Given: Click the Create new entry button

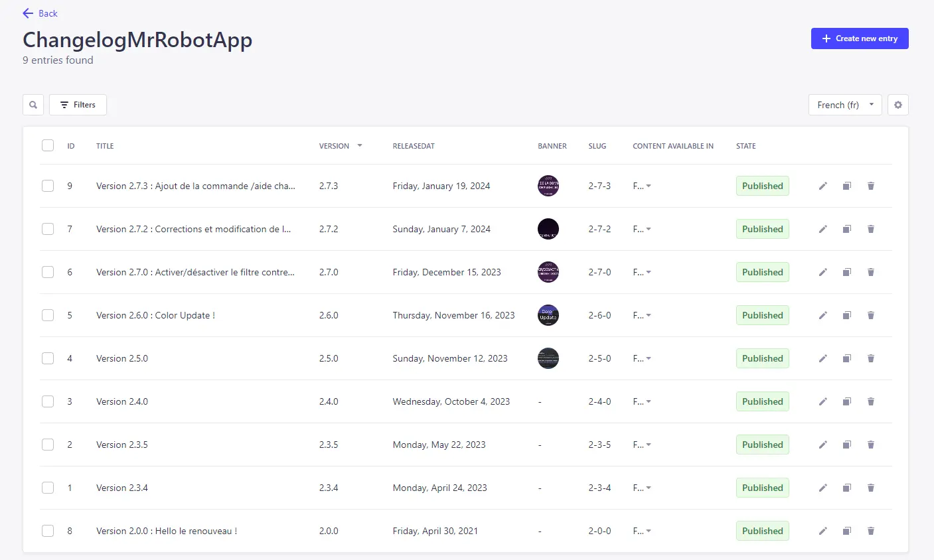Looking at the screenshot, I should pyautogui.click(x=859, y=38).
